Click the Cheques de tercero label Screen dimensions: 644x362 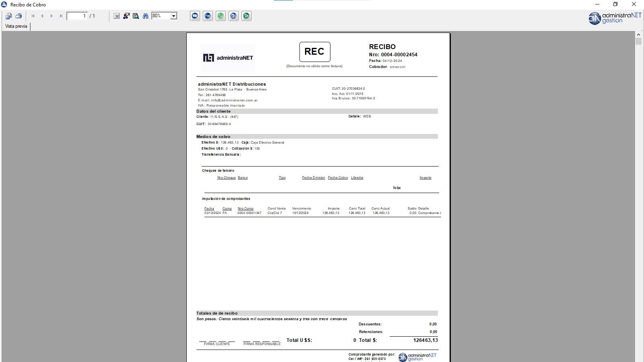218,171
